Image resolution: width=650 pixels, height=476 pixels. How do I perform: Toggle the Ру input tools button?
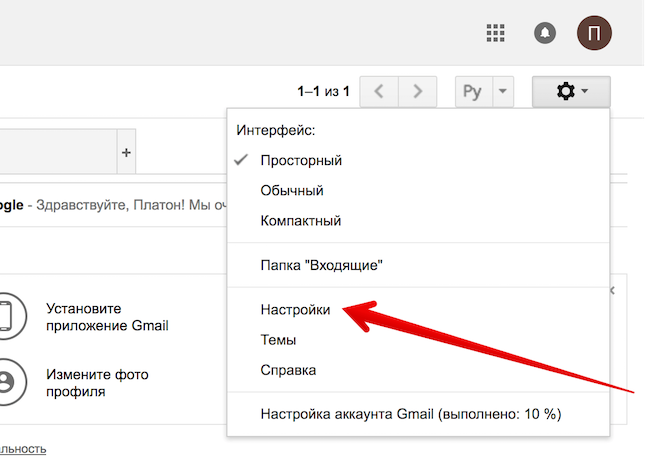(473, 92)
